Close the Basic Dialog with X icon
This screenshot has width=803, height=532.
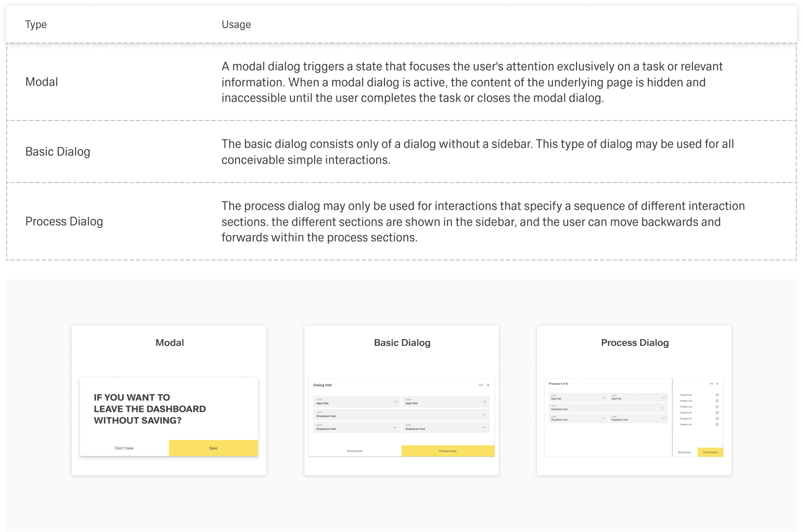coord(488,385)
